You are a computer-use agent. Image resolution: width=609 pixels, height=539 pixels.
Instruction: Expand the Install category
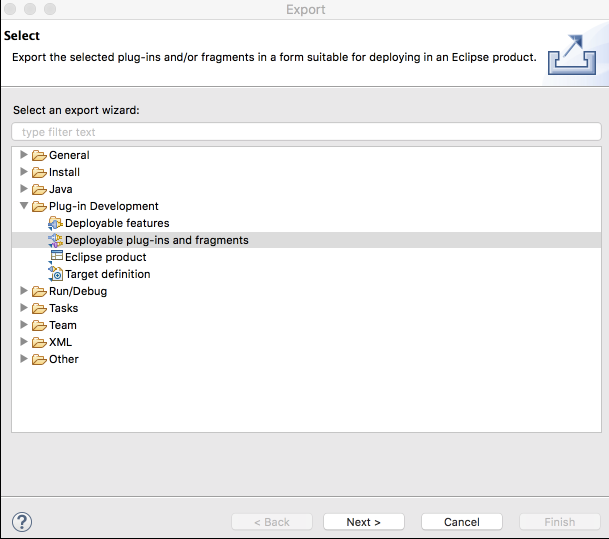click(x=24, y=172)
